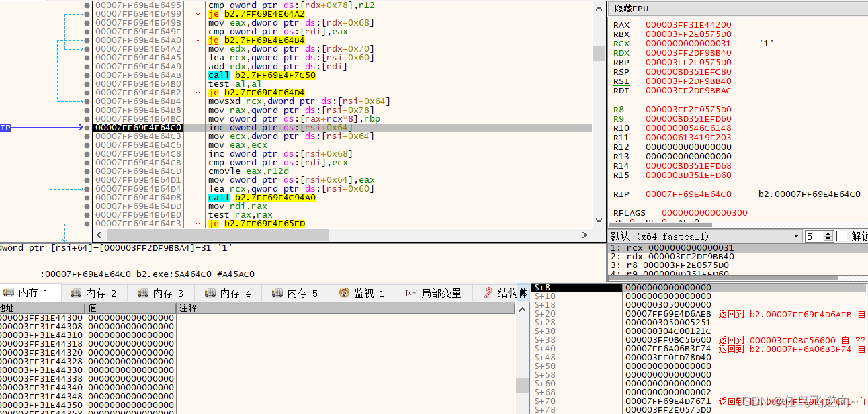Click the dog icon for 监视 1
Viewport: 868px width, 414px height.
pos(344,293)
